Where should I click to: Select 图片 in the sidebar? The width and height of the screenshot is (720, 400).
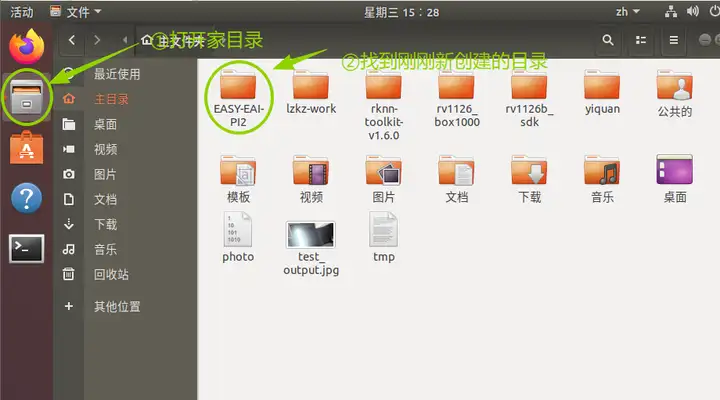(105, 174)
